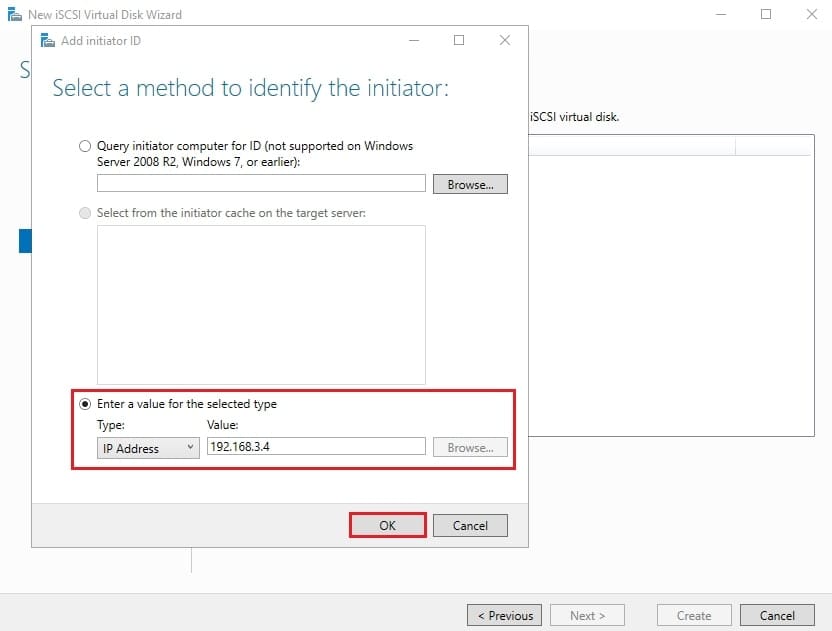Click the Value field containing 192.168.3.4
Screen dimensions: 832x631
pos(316,446)
